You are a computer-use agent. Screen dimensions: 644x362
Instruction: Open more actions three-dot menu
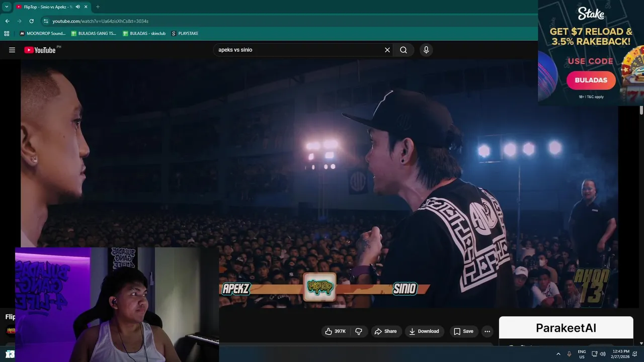[487, 331]
